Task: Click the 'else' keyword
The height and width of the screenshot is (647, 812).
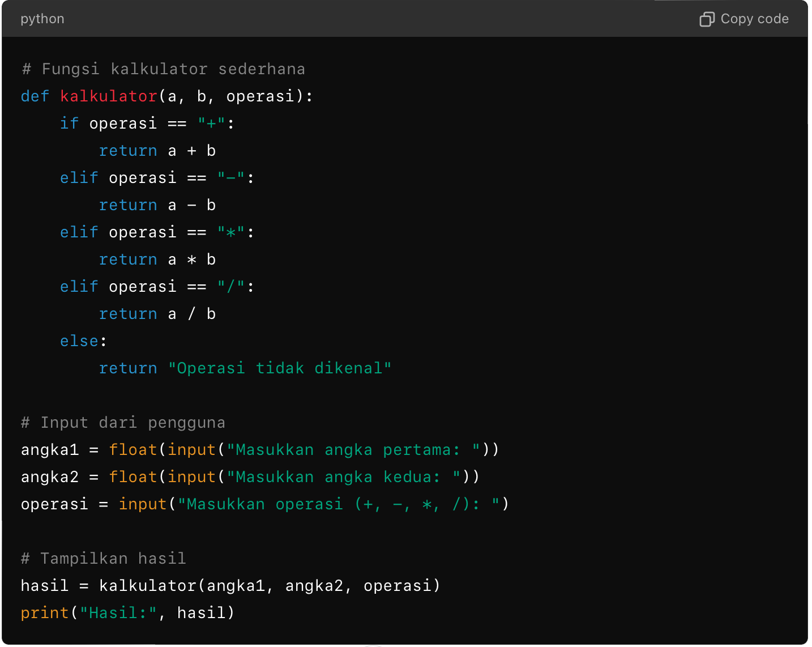Action: click(79, 341)
